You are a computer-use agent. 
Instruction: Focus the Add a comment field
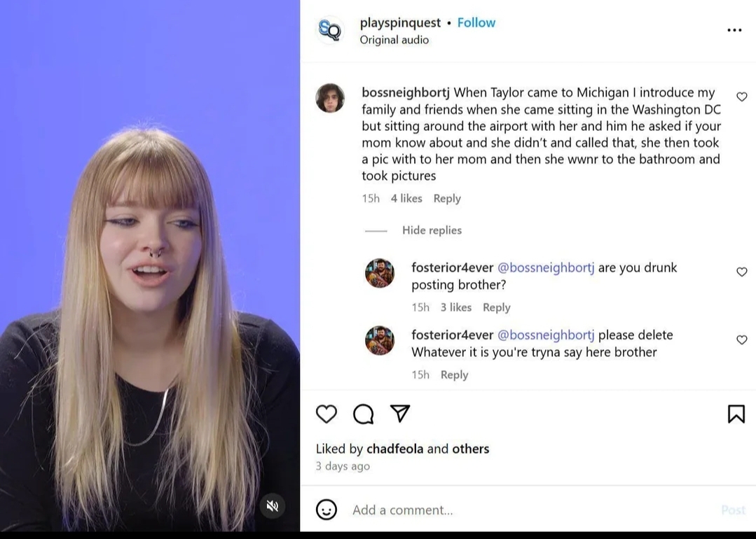(530, 510)
